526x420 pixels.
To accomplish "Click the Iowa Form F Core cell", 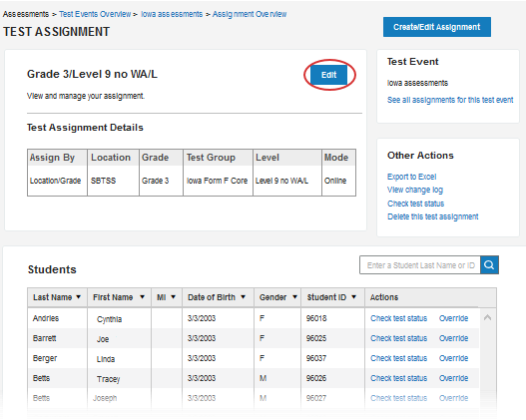I will 217,181.
